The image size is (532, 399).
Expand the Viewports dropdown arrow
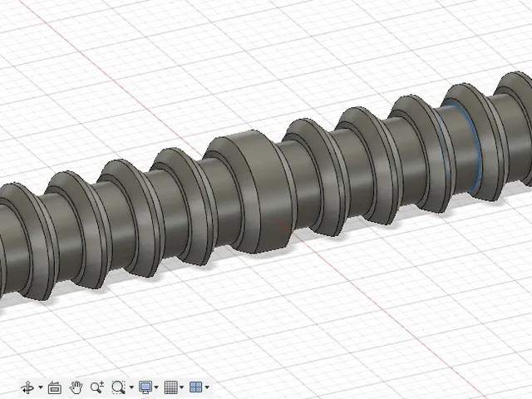(207, 387)
